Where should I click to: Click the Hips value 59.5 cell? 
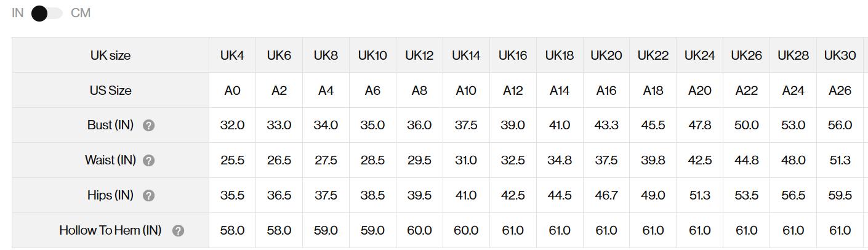(840, 196)
